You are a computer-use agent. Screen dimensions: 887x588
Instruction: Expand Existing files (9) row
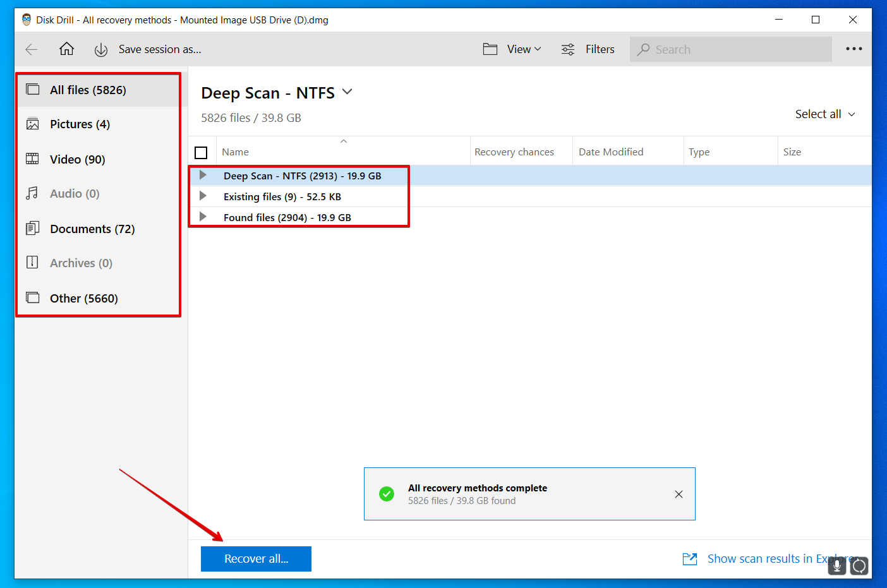pos(203,196)
